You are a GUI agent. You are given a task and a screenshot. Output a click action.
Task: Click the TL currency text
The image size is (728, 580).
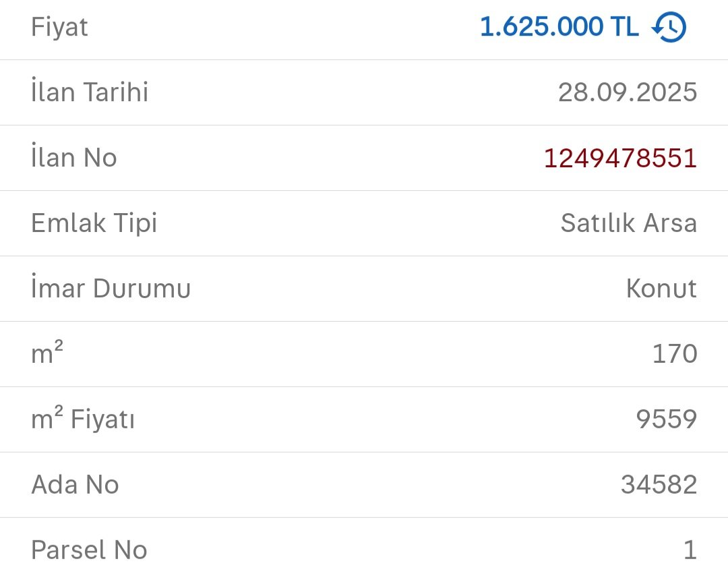tap(624, 27)
